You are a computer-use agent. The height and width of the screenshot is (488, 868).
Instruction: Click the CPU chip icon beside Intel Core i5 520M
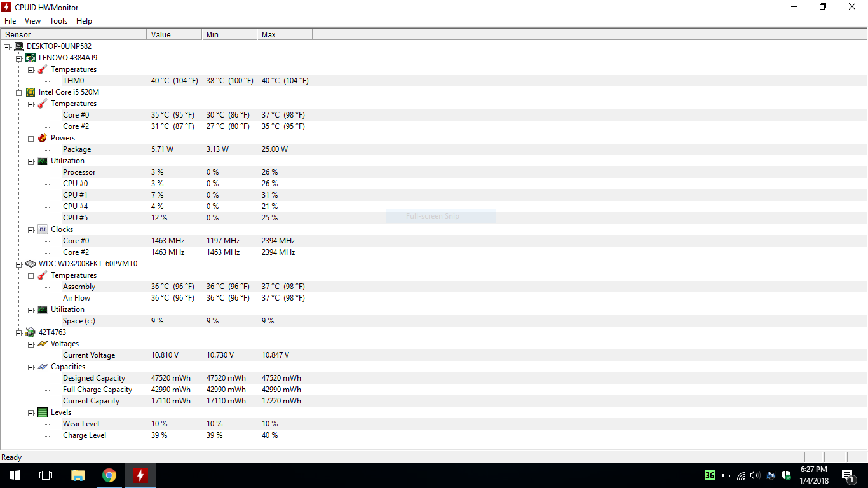(x=30, y=92)
